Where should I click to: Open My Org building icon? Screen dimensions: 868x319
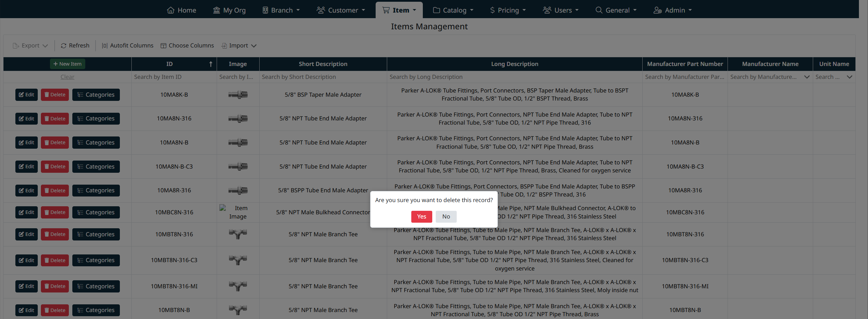[217, 10]
